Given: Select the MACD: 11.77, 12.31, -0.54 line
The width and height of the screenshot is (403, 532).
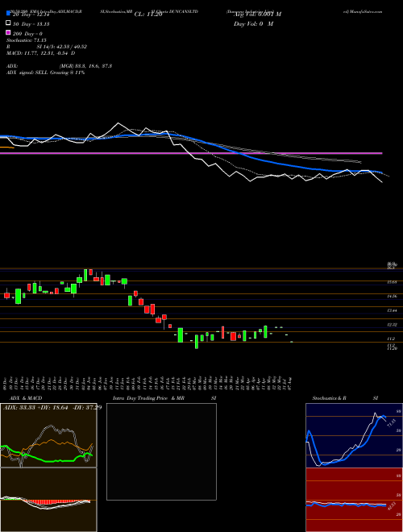Looking at the screenshot, I should (x=41, y=53).
